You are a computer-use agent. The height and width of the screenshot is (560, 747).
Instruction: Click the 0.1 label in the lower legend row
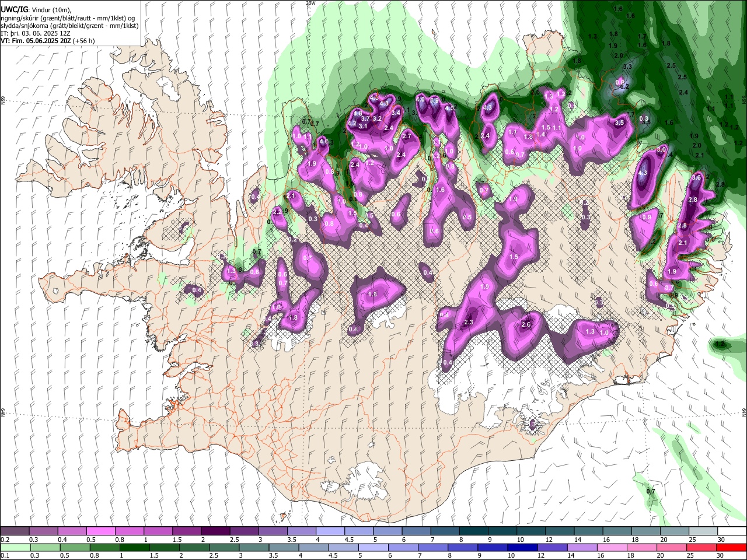[5, 556]
